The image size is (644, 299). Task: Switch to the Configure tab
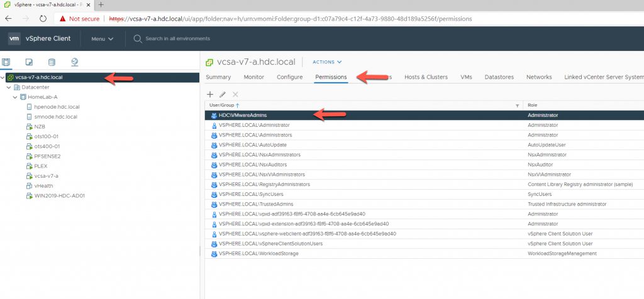pyautogui.click(x=289, y=77)
